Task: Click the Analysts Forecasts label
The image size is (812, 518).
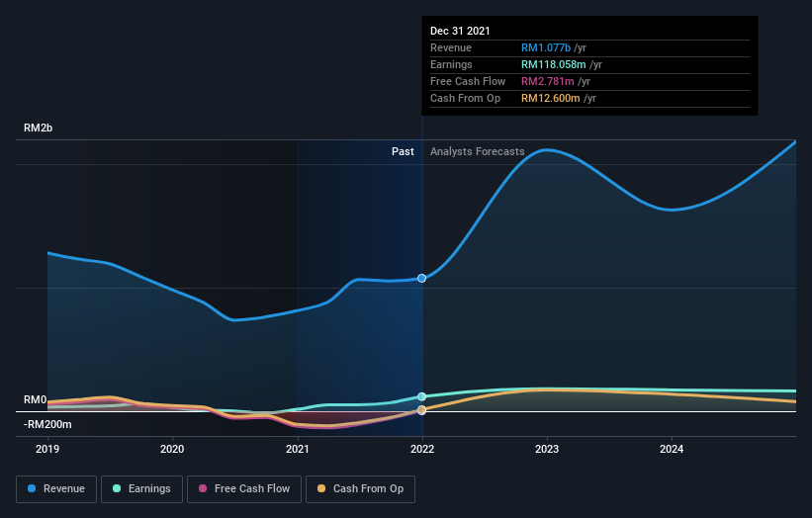Action: (x=477, y=151)
